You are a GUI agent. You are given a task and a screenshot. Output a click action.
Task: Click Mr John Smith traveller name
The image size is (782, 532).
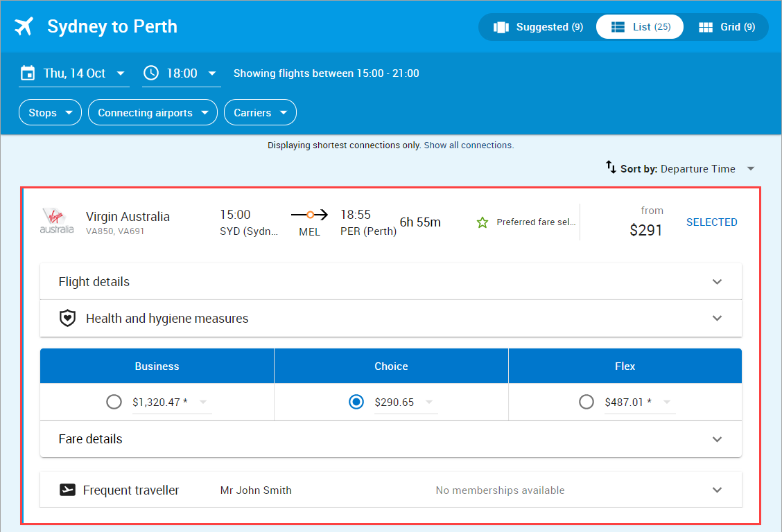click(256, 490)
